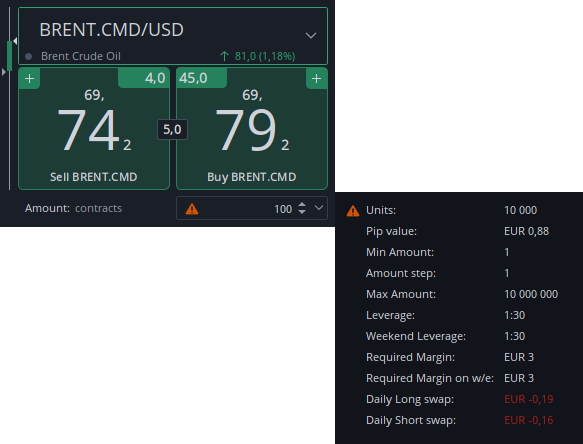Image resolution: width=583 pixels, height=444 pixels.
Task: Click the grey dot beside Brent Crude Oil
Action: pos(28,57)
